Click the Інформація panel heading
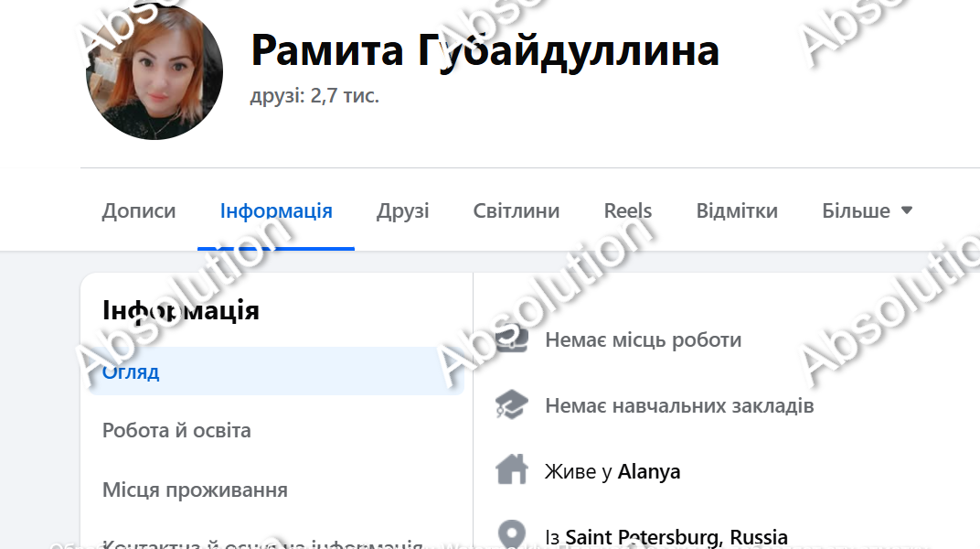The height and width of the screenshot is (549, 980). click(x=180, y=310)
